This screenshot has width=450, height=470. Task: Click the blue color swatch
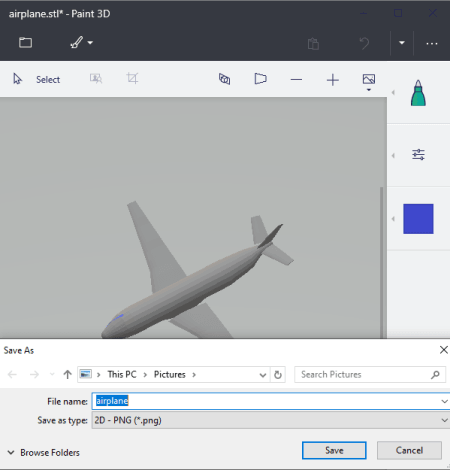(x=418, y=219)
